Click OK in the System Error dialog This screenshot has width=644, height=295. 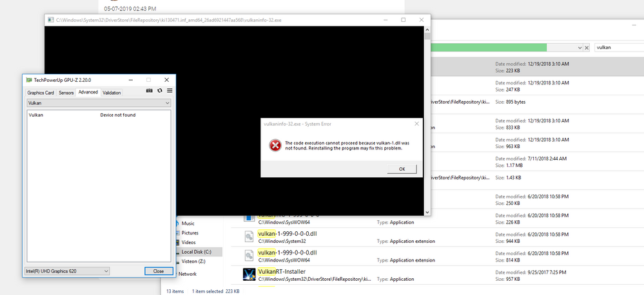tap(402, 169)
